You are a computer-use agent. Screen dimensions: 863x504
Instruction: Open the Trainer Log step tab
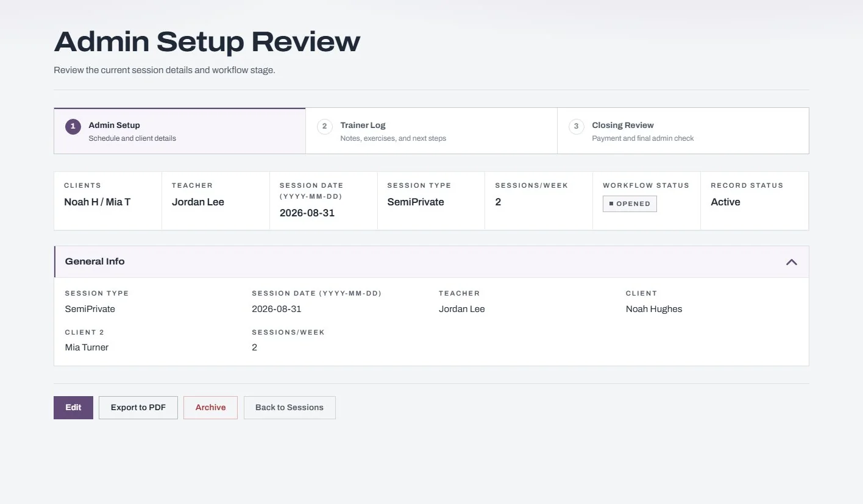pyautogui.click(x=431, y=131)
